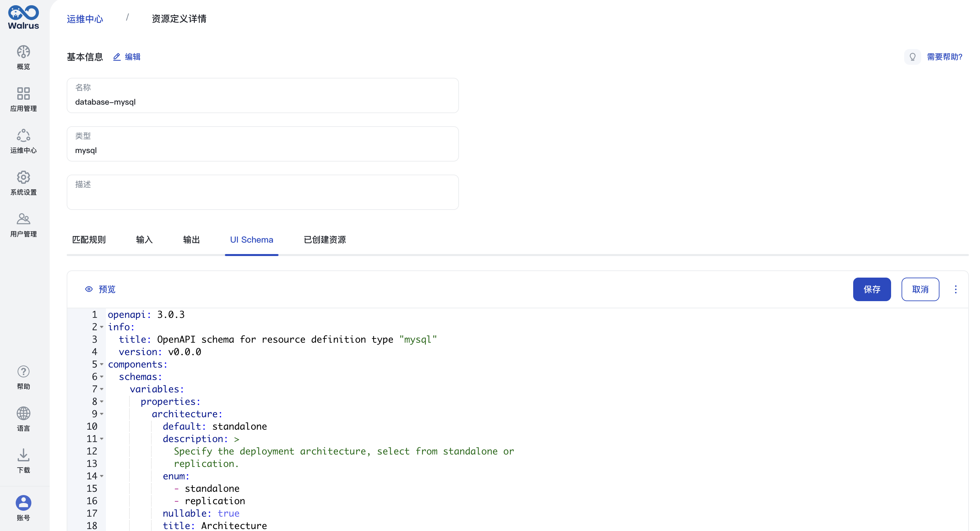Collapse the schemas block on line 6
The height and width of the screenshot is (531, 980).
[x=102, y=377]
